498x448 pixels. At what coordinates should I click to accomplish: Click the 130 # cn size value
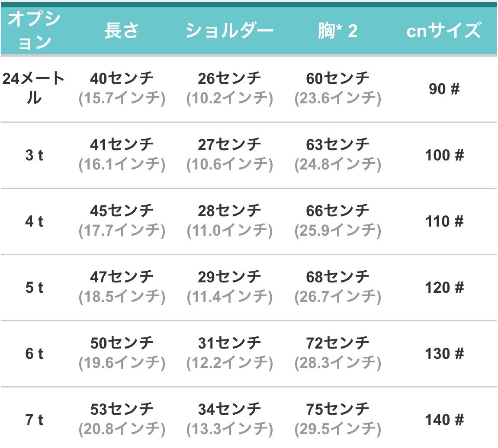click(444, 354)
